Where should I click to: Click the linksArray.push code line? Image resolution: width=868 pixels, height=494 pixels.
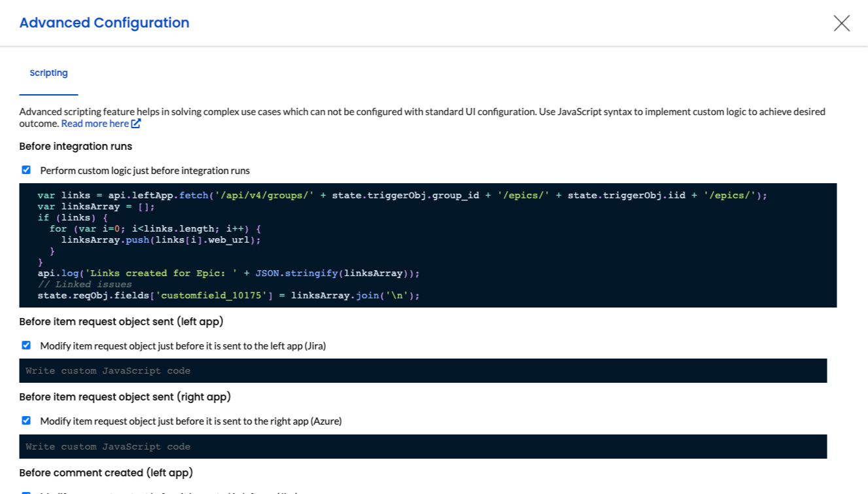(161, 240)
